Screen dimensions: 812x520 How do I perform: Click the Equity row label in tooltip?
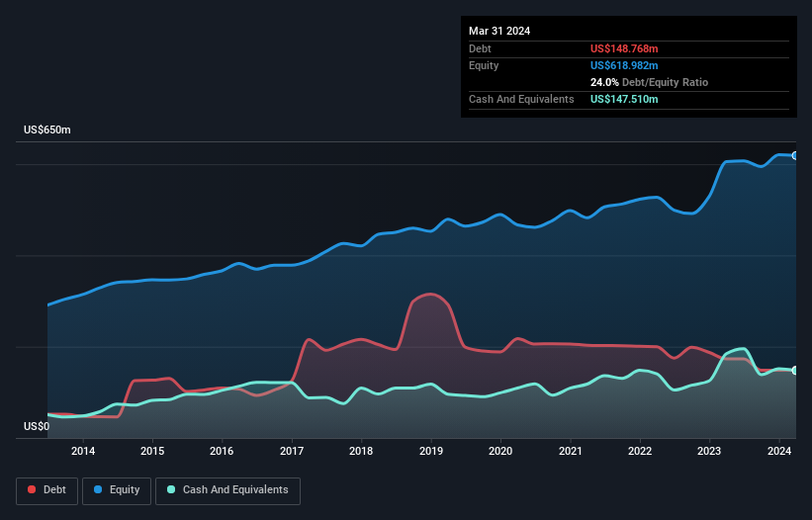click(484, 65)
